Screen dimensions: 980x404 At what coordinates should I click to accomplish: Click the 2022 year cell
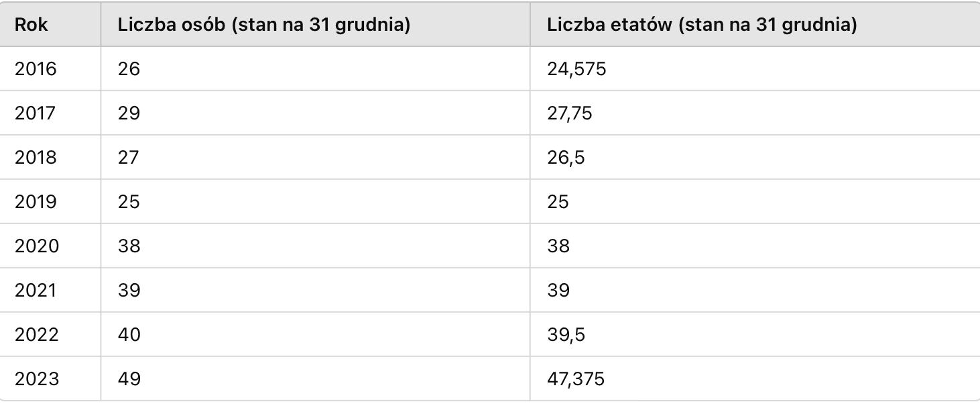[50, 334]
